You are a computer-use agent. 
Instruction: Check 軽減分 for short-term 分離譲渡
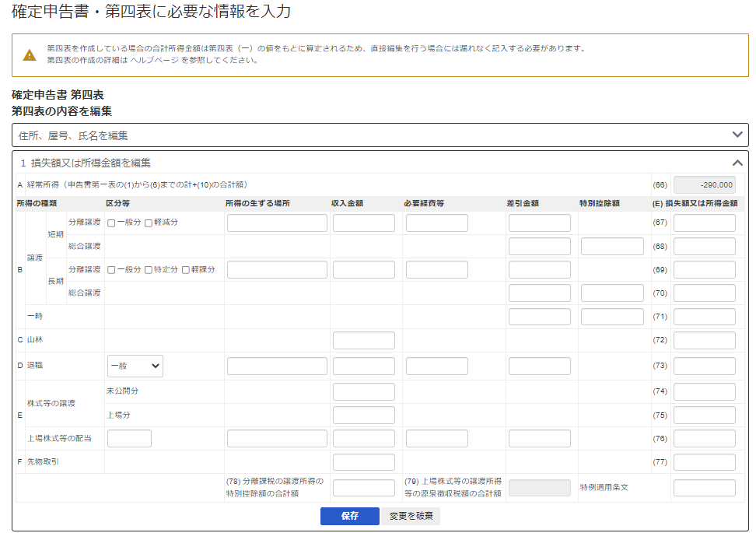pyautogui.click(x=149, y=223)
